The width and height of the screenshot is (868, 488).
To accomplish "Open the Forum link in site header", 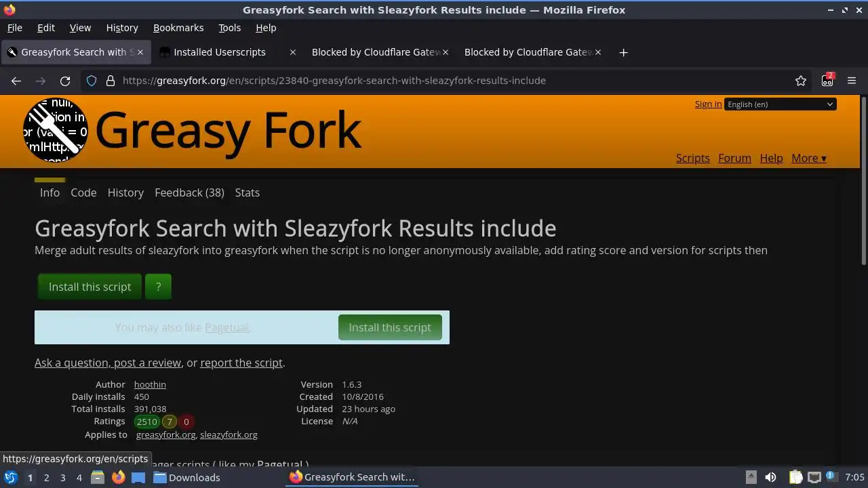I will 734,158.
